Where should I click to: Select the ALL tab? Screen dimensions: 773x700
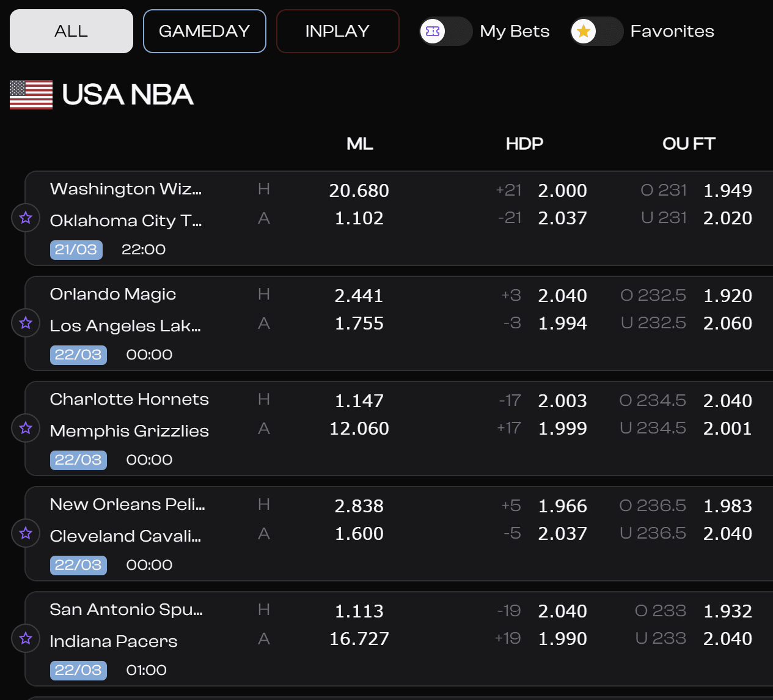pyautogui.click(x=71, y=31)
